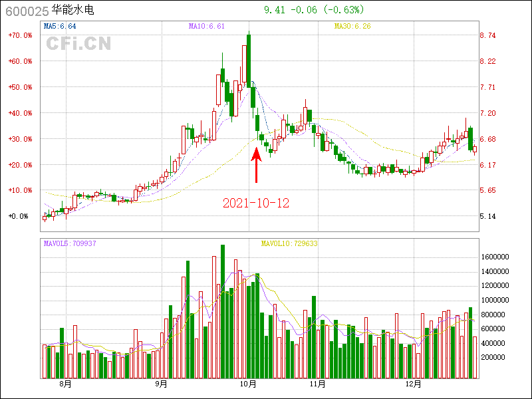Click the stock name 华能水电
Screen dimensions: 532x399
[72, 11]
